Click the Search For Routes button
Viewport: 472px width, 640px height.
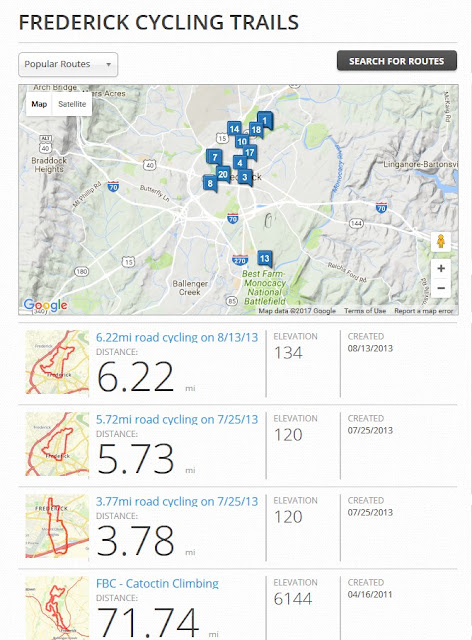coord(396,61)
